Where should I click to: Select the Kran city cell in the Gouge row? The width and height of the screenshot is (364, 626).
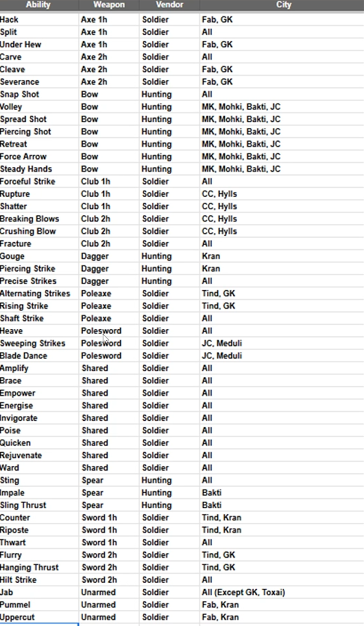point(282,256)
